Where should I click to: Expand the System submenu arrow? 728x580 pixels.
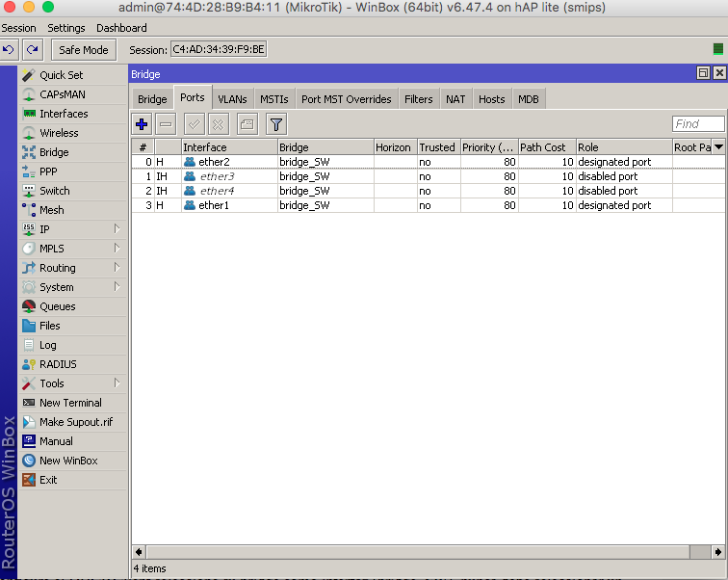tap(117, 287)
